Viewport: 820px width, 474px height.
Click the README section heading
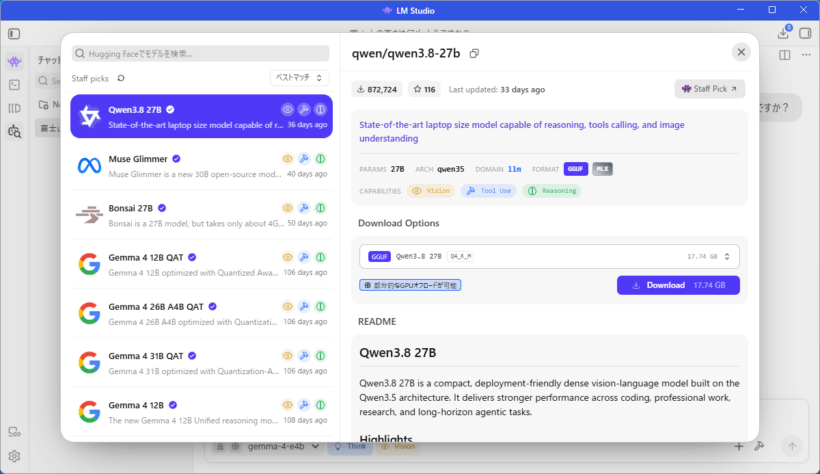point(377,321)
